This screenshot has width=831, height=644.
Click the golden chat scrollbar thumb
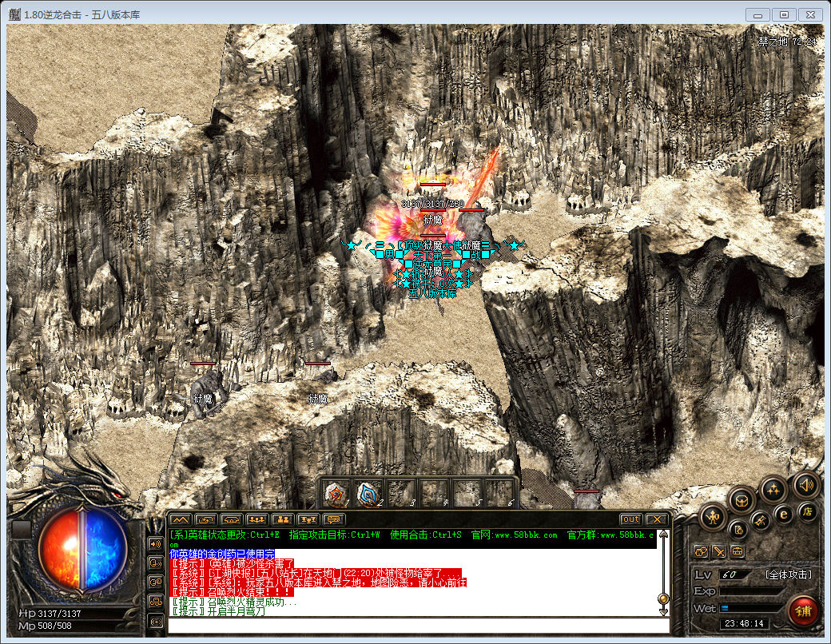tap(663, 599)
